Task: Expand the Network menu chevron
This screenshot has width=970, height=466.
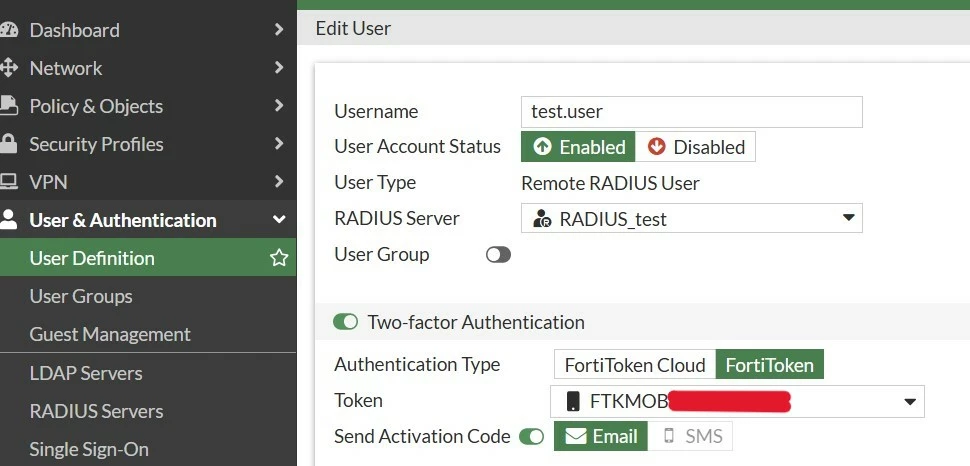Action: 279,67
